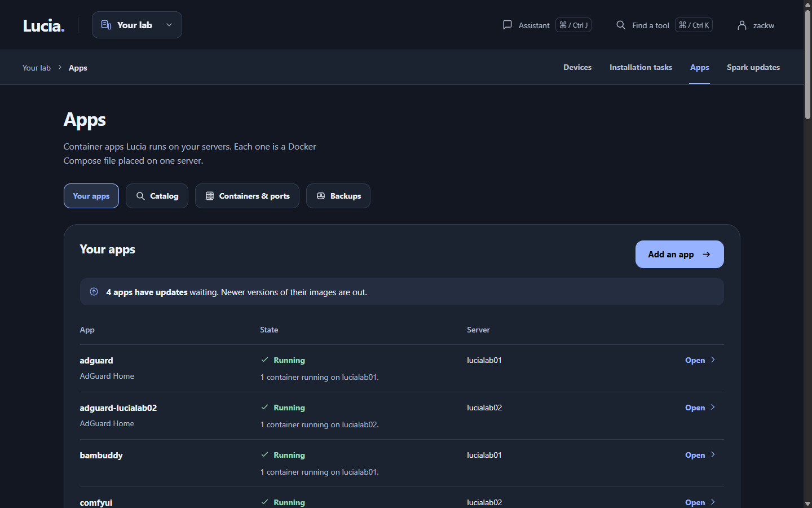Click the adguard-lucialab02 Running checkmark icon

click(x=264, y=408)
